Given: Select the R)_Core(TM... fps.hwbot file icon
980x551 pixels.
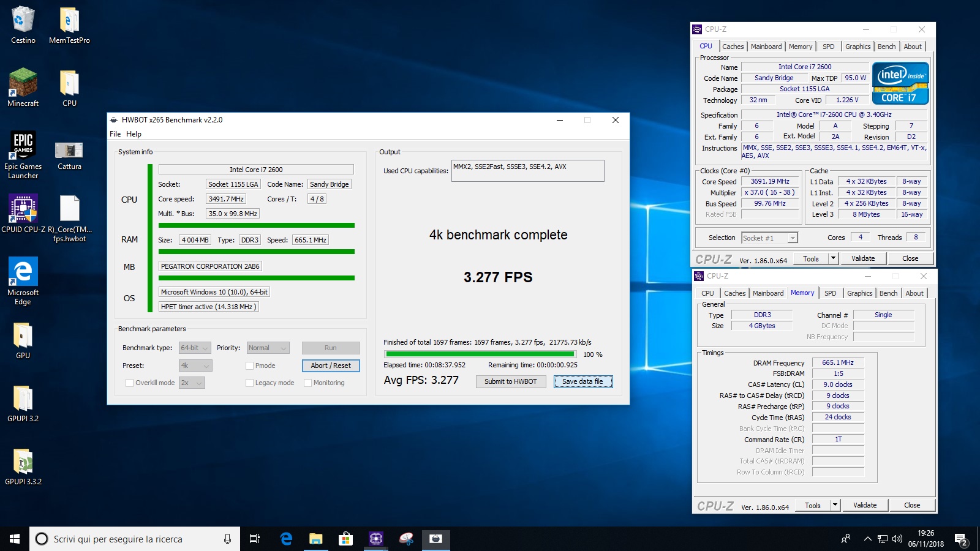Looking at the screenshot, I should 69,219.
